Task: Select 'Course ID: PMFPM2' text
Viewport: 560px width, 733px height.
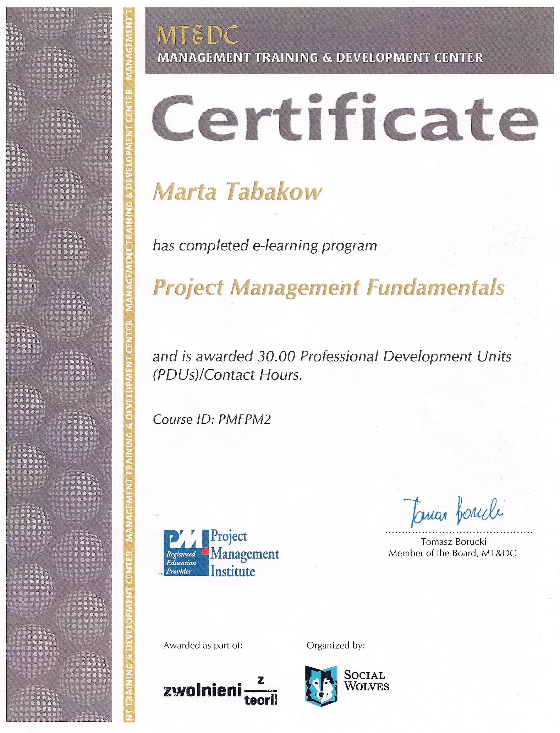Action: (212, 419)
